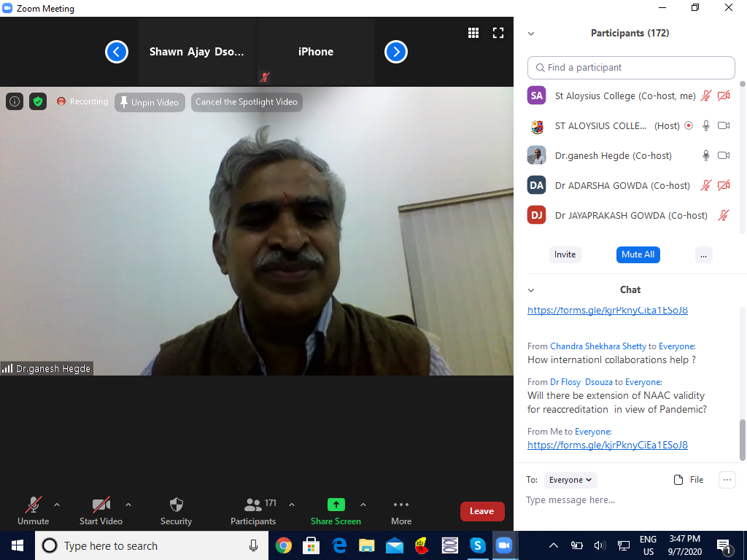Open Microsoft Edge from taskbar
The image size is (747, 560).
(x=339, y=545)
